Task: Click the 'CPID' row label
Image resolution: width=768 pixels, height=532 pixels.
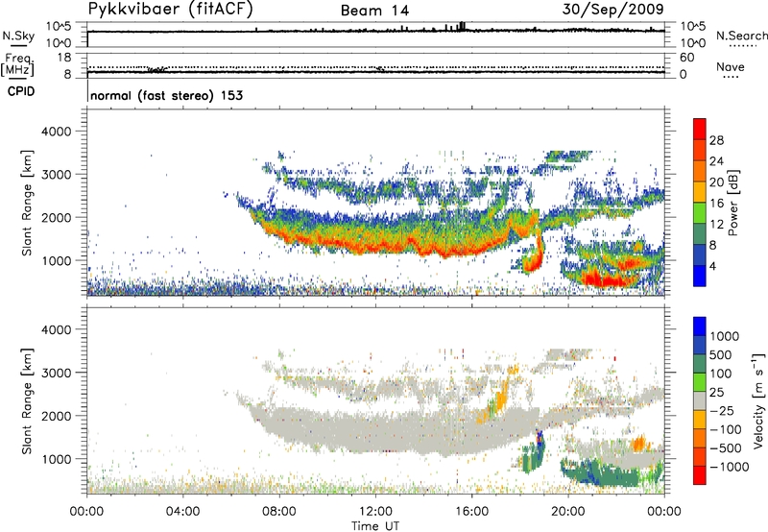Action: coord(21,91)
